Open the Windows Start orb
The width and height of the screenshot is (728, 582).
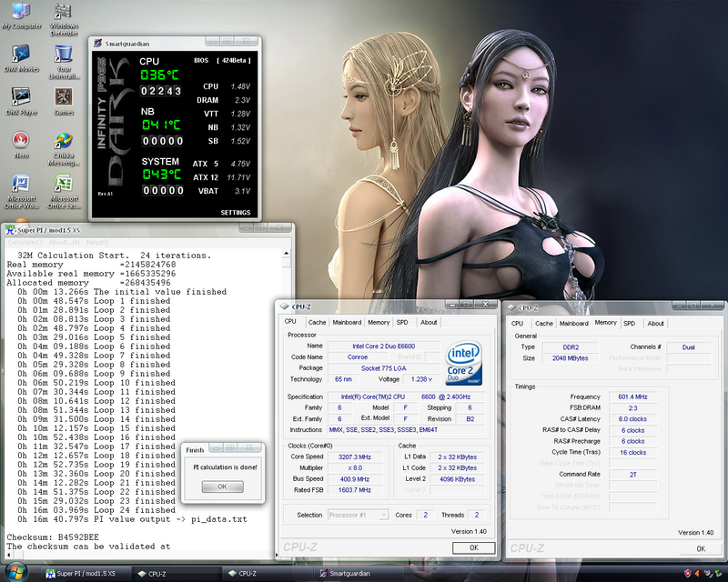click(15, 572)
